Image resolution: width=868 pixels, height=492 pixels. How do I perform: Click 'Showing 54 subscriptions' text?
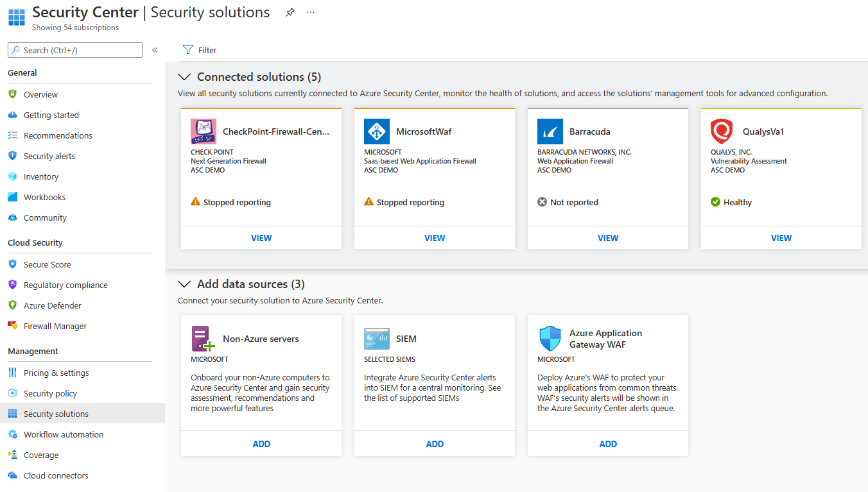pos(75,28)
